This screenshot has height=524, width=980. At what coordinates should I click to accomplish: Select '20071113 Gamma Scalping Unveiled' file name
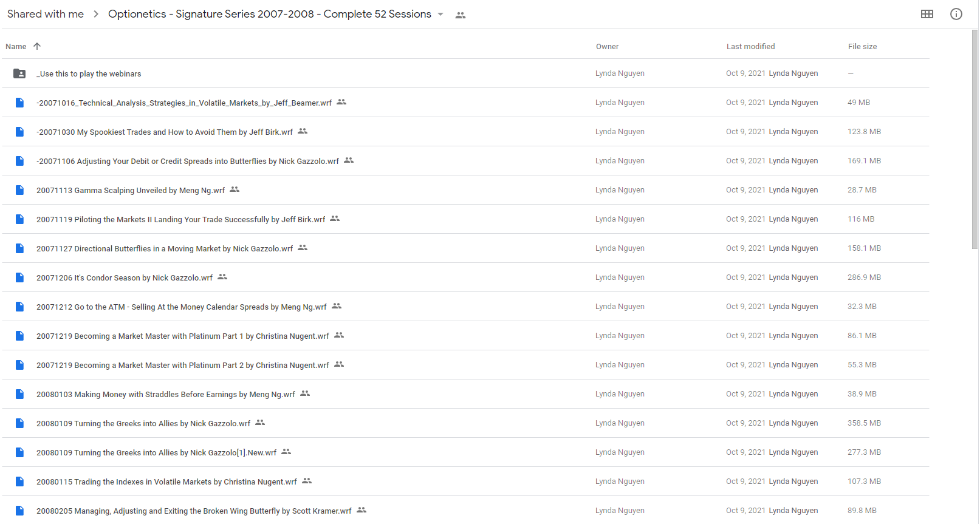[x=131, y=191]
